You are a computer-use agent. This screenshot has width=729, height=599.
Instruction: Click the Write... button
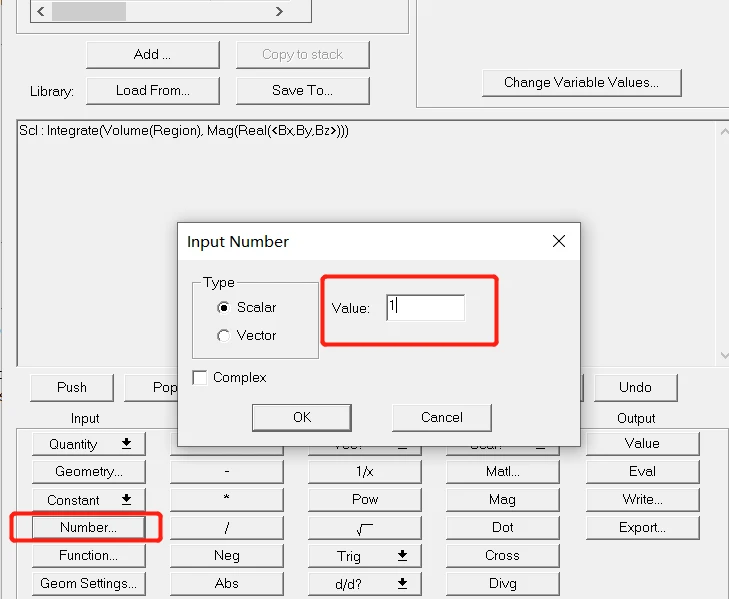click(x=643, y=499)
